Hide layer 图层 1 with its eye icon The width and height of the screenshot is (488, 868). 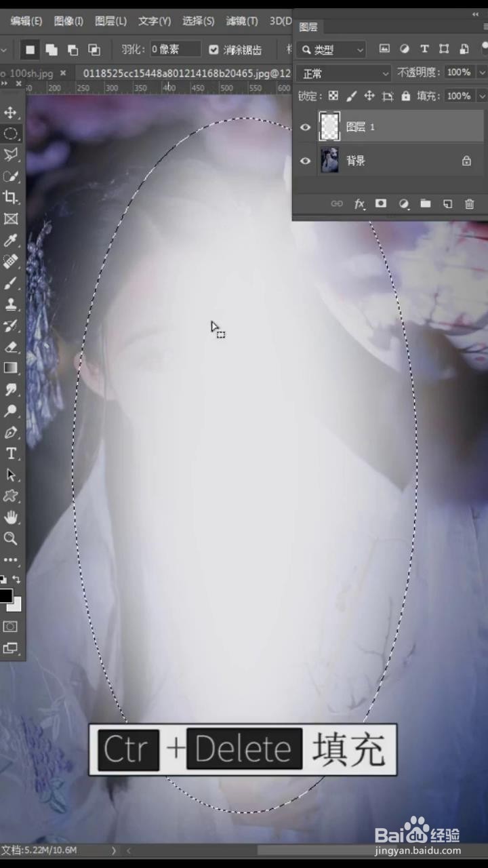306,127
